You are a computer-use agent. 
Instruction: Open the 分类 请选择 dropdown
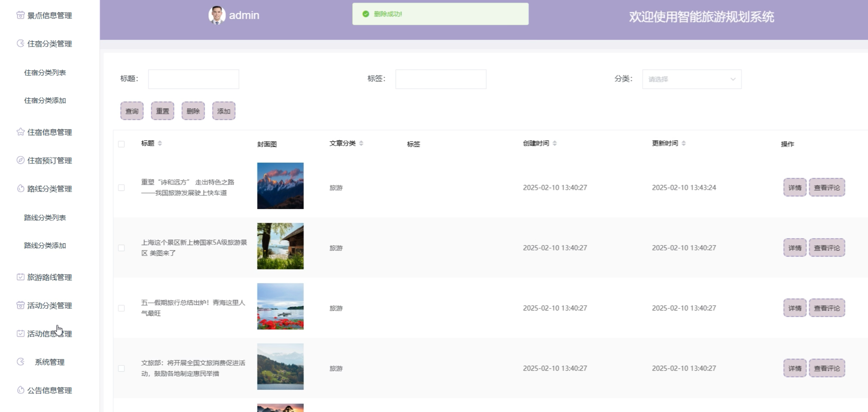(x=692, y=79)
